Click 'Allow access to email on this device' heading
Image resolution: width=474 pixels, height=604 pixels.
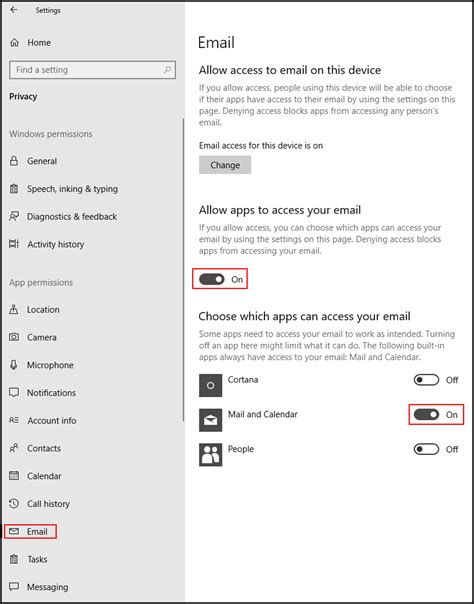tap(290, 70)
